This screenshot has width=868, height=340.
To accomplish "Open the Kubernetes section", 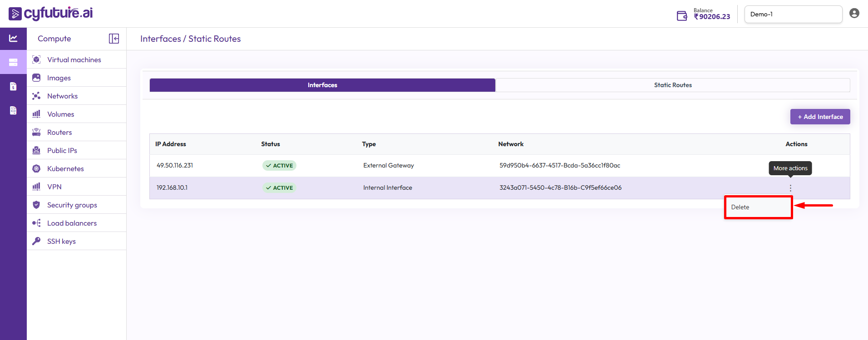I will click(65, 168).
